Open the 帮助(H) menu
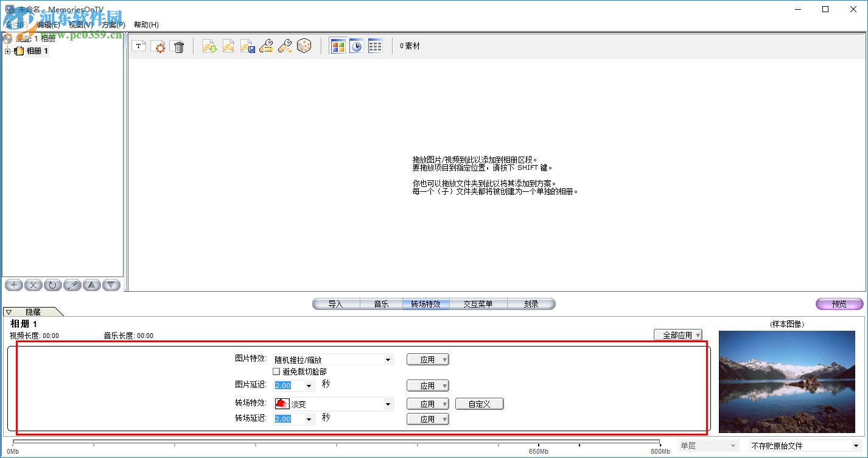868x458 pixels. (146, 25)
